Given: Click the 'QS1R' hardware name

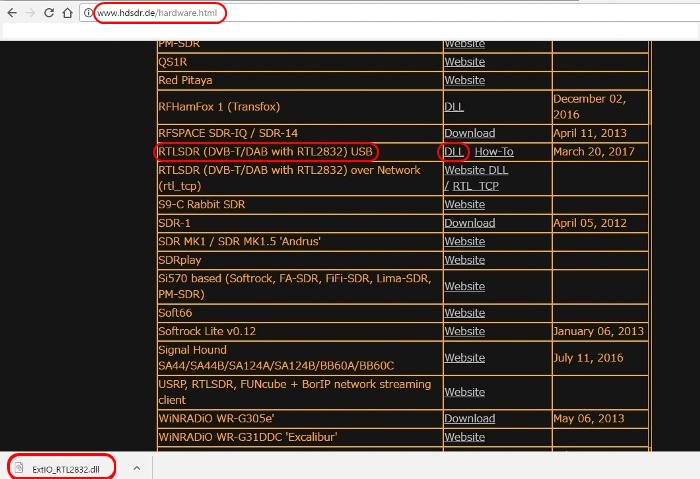Looking at the screenshot, I should [172, 62].
